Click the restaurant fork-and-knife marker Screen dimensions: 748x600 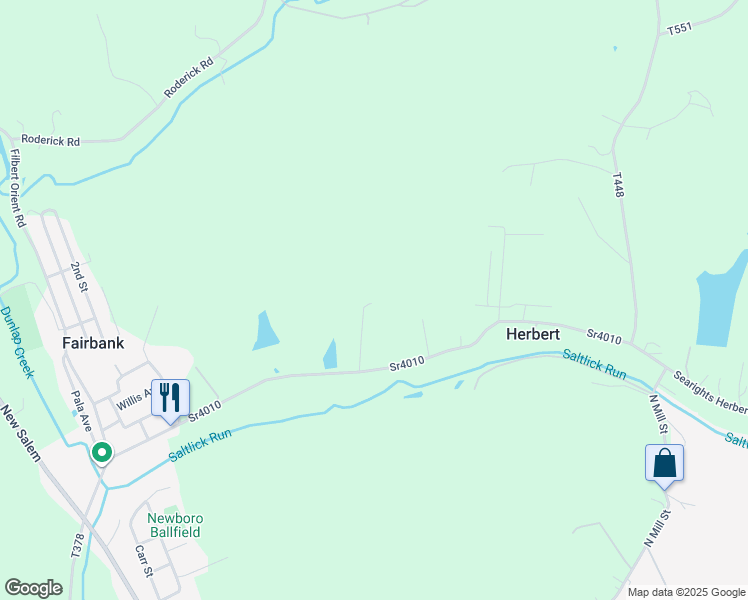pyautogui.click(x=170, y=401)
